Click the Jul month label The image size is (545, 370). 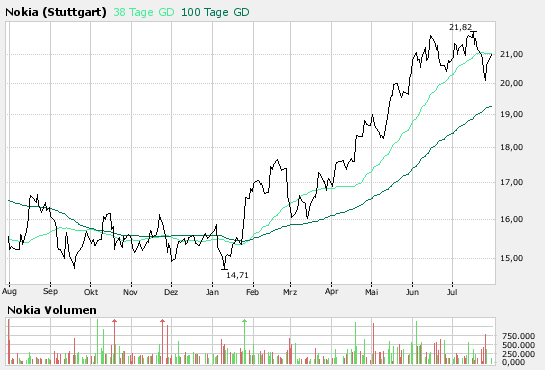point(452,292)
